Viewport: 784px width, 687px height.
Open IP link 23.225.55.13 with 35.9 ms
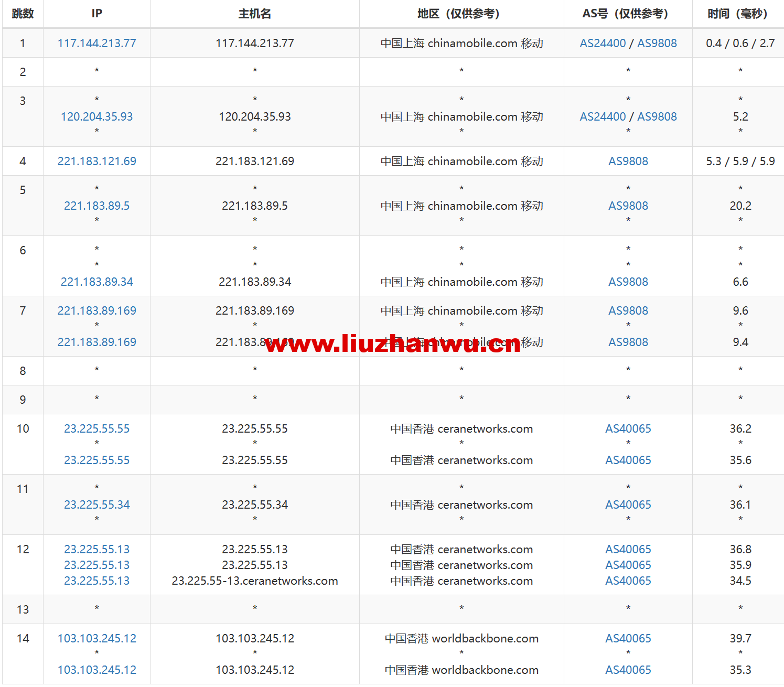pos(96,565)
